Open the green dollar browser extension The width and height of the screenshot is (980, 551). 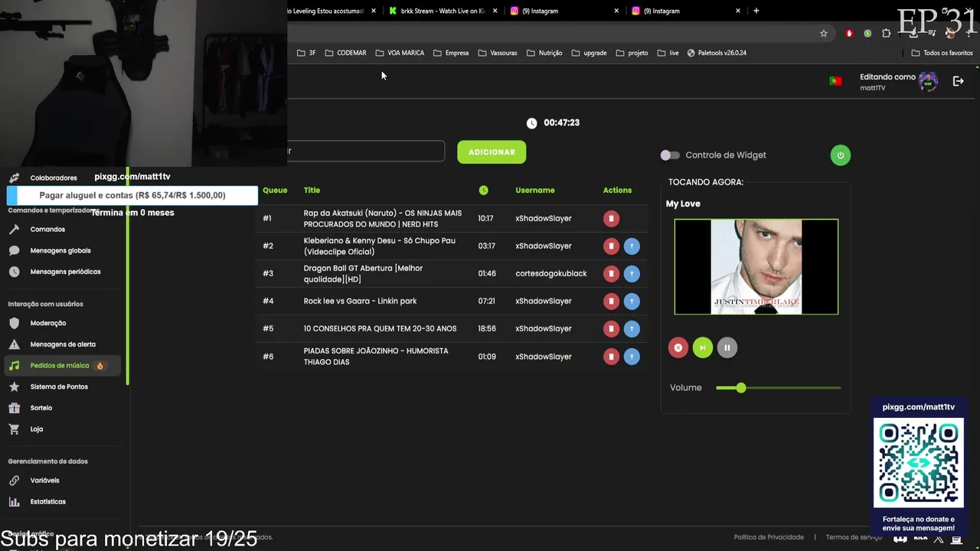coord(867,34)
